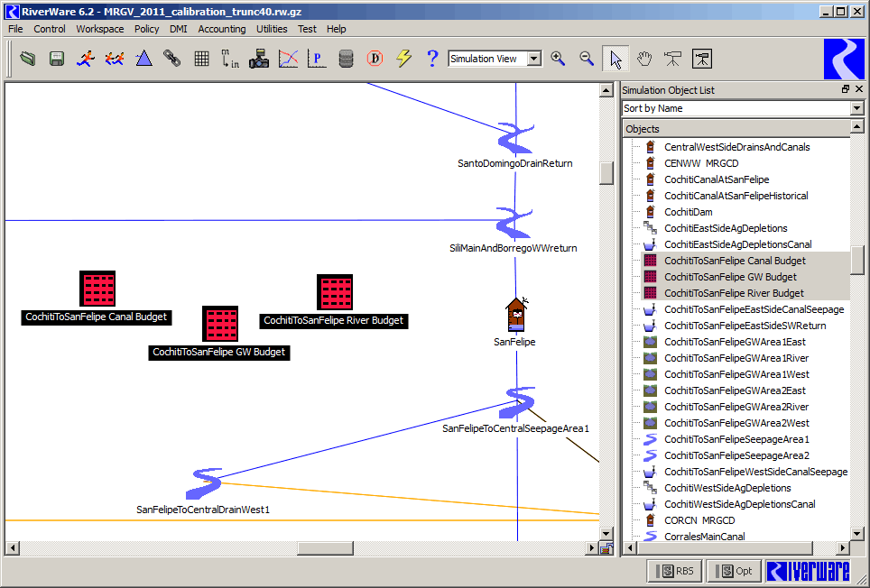Open the grid table toolbar icon
The image size is (870, 588).
pos(201,59)
